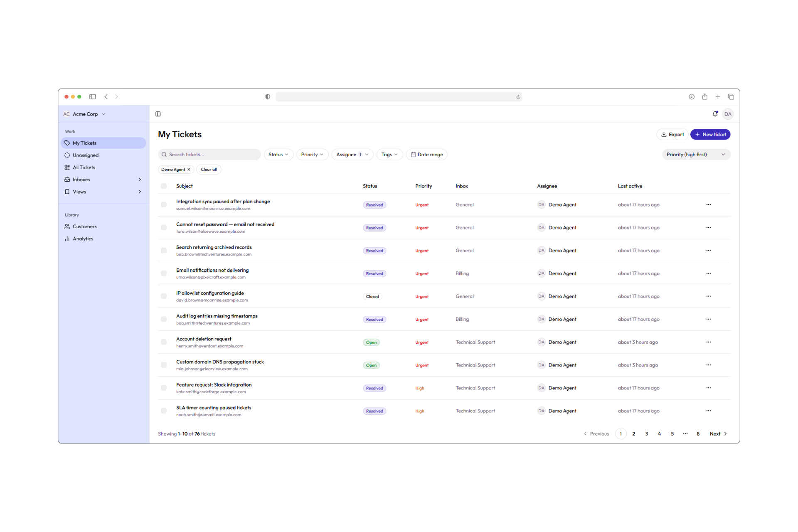Click the Export button
Screen dimensions: 798x532
672,134
